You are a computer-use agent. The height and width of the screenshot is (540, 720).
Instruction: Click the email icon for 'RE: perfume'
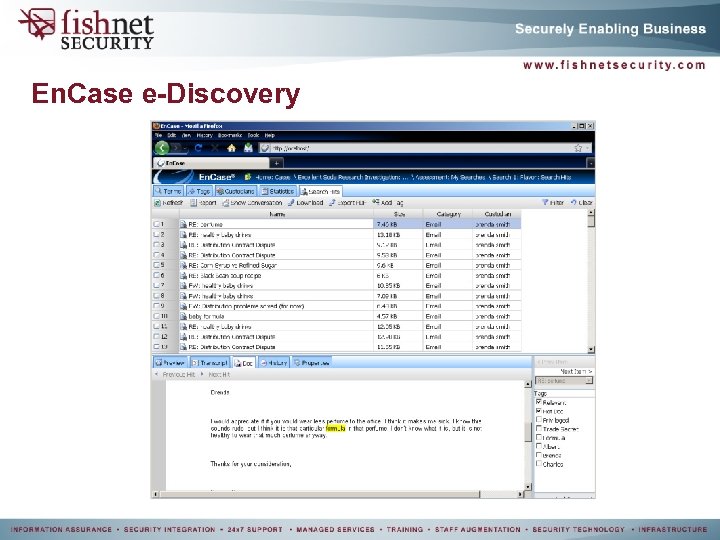point(183,224)
